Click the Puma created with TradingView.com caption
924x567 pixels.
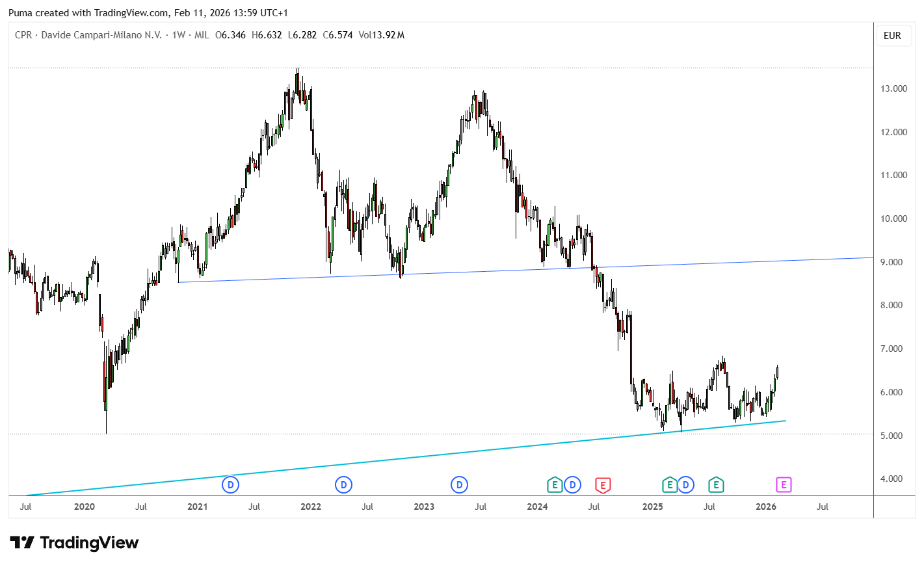tap(148, 13)
